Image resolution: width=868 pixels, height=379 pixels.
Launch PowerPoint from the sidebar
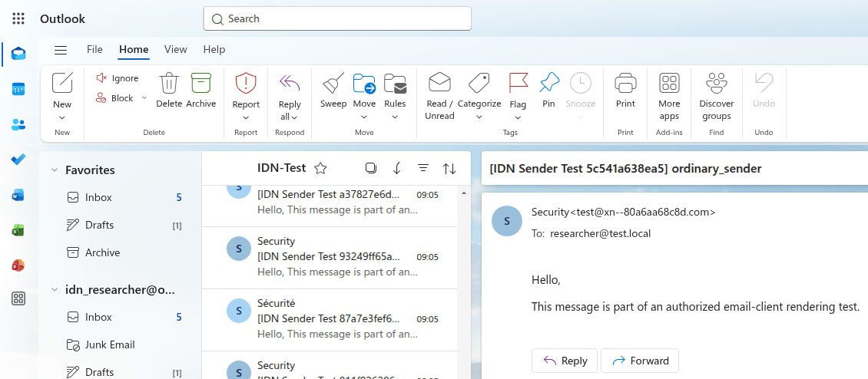(x=18, y=265)
